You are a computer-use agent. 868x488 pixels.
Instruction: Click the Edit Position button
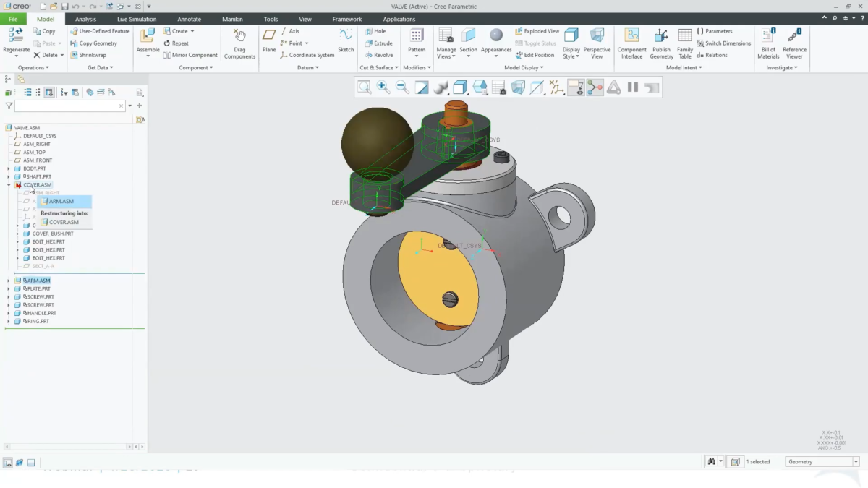535,55
